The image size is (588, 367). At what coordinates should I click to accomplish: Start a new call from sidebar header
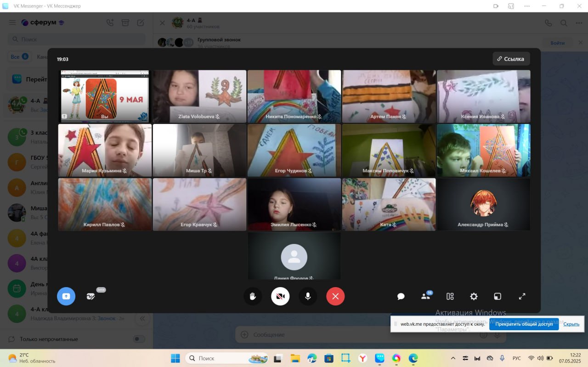pyautogui.click(x=110, y=23)
